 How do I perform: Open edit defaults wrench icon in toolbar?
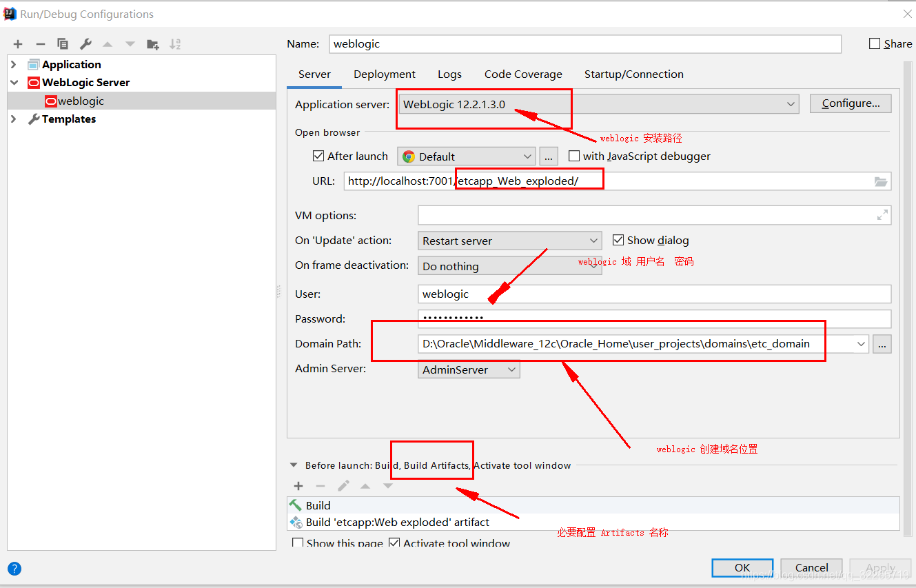click(x=85, y=44)
